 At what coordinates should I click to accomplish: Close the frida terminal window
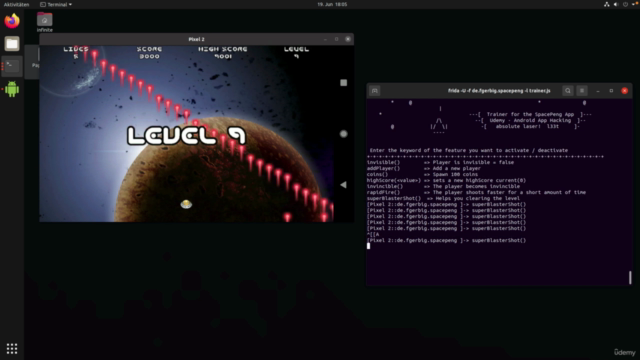624,91
